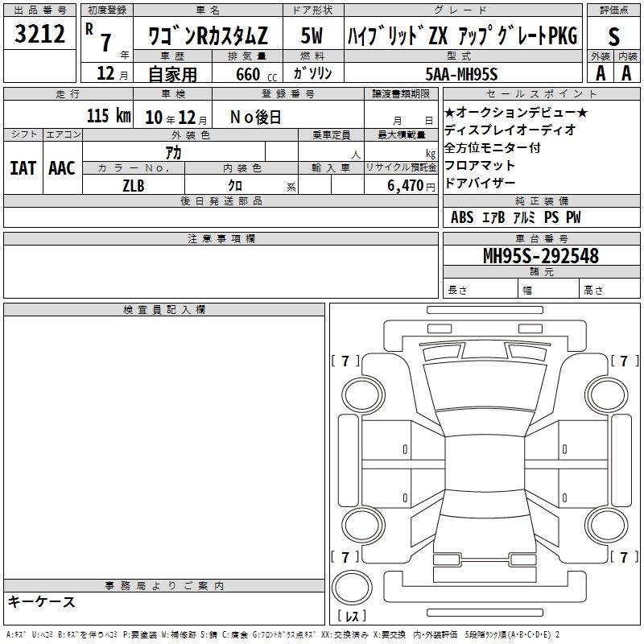Select the キーケース note text
The height and width of the screenshot is (644, 644).
42,602
